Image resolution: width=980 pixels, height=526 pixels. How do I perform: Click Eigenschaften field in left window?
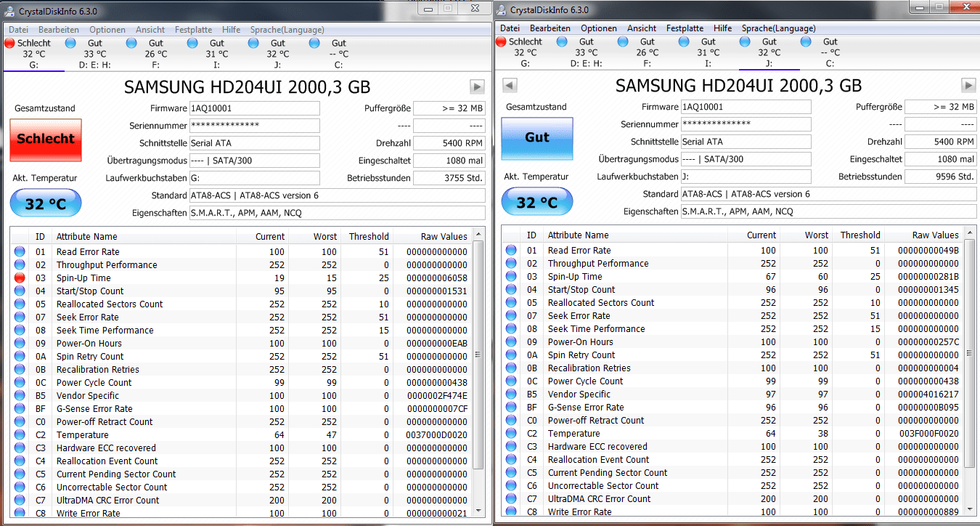pos(337,213)
